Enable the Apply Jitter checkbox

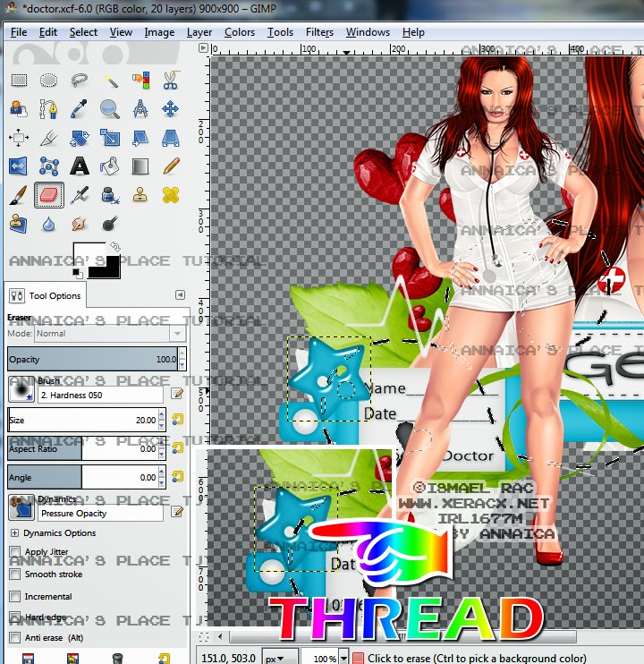click(x=15, y=551)
